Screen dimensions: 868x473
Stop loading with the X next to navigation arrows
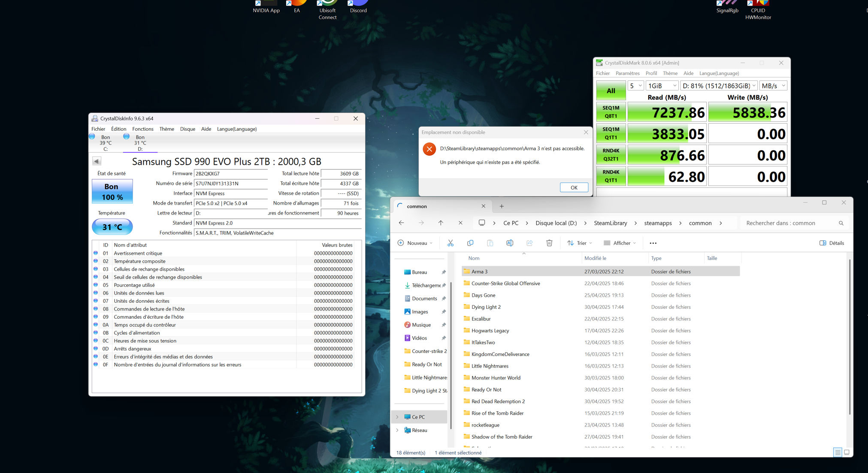coord(460,223)
